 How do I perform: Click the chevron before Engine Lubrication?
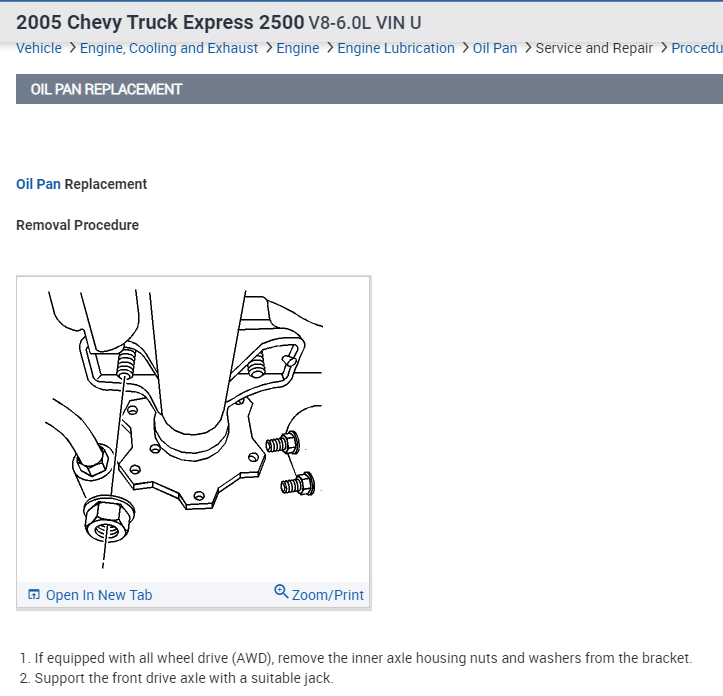tap(329, 48)
